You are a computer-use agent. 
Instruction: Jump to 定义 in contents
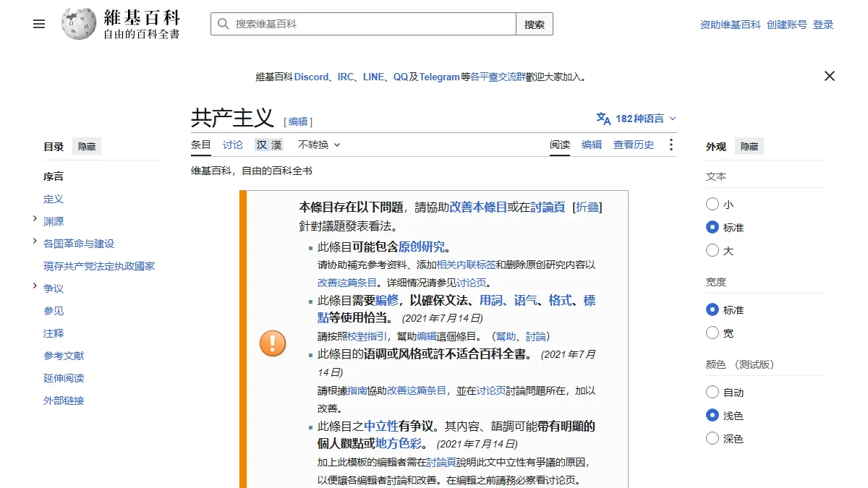(x=54, y=199)
